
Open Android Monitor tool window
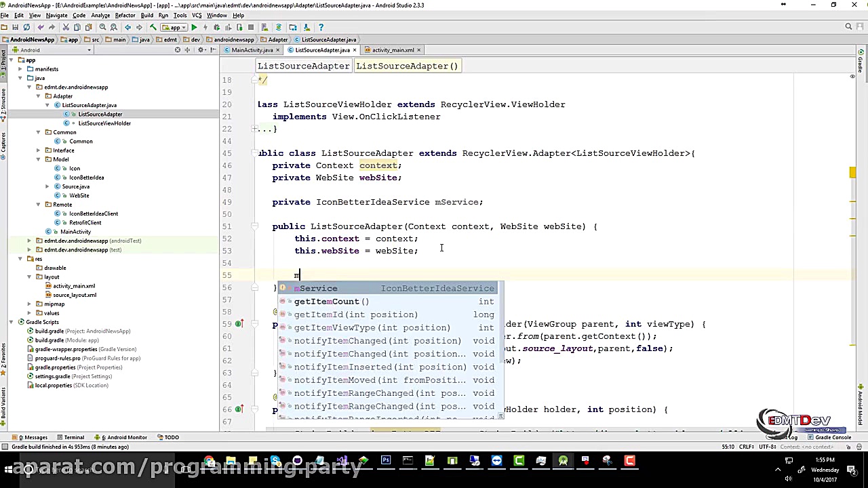click(x=123, y=437)
